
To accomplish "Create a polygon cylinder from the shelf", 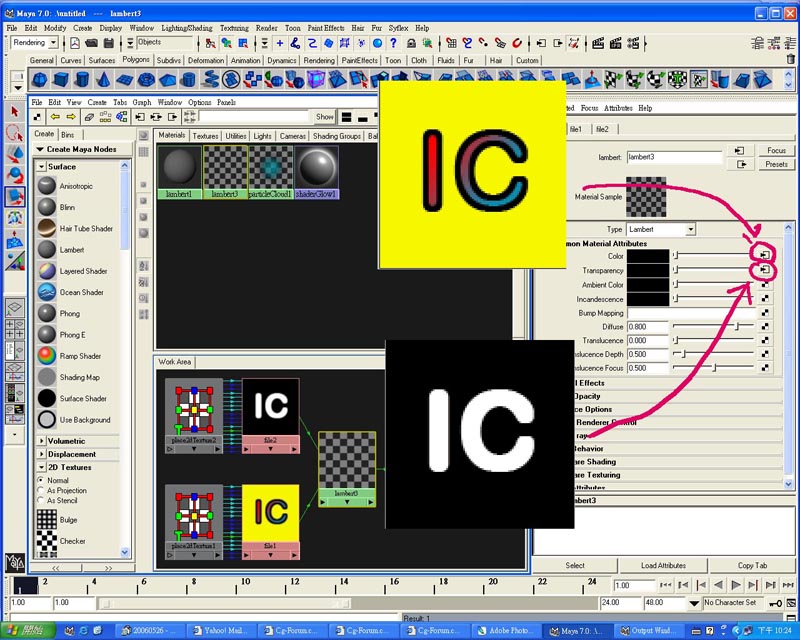I will coord(82,80).
